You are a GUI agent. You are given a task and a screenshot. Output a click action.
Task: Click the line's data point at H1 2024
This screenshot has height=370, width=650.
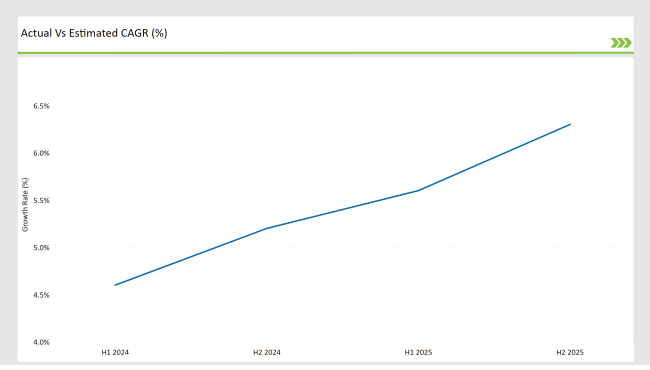[115, 285]
